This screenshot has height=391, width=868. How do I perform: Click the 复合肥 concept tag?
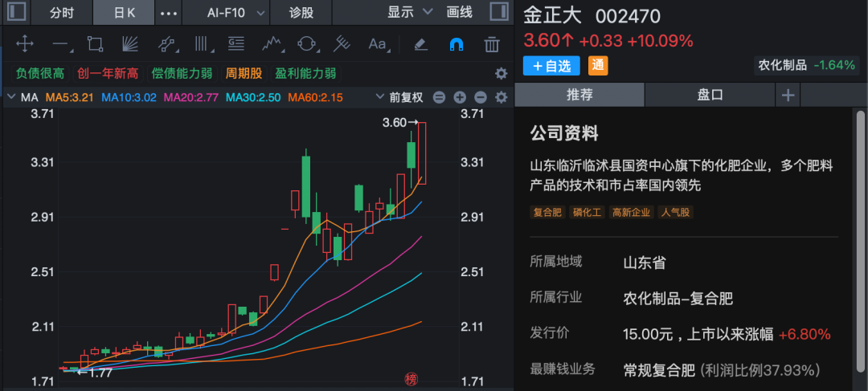(x=547, y=213)
